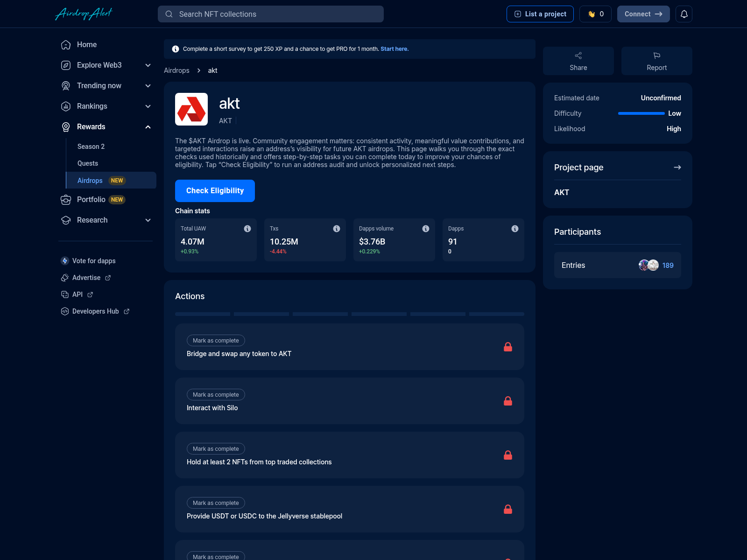Viewport: 747px width, 560px height.
Task: Open the Airdrops sidebar item
Action: [x=90, y=180]
